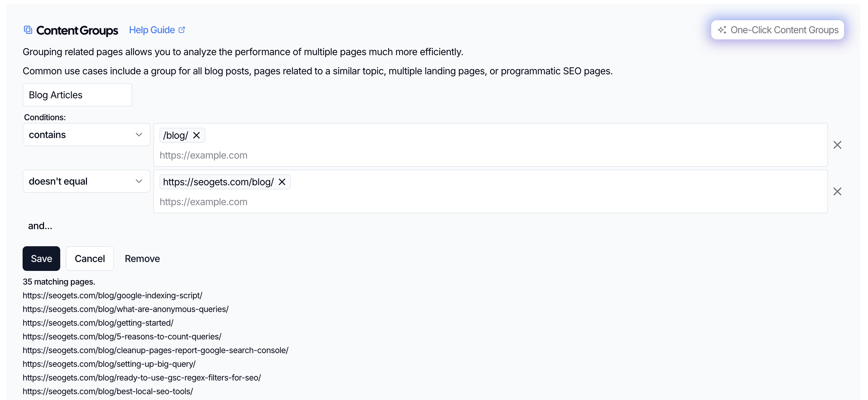Delete the 'doesn't equal' condition row
868x400 pixels.
[837, 191]
